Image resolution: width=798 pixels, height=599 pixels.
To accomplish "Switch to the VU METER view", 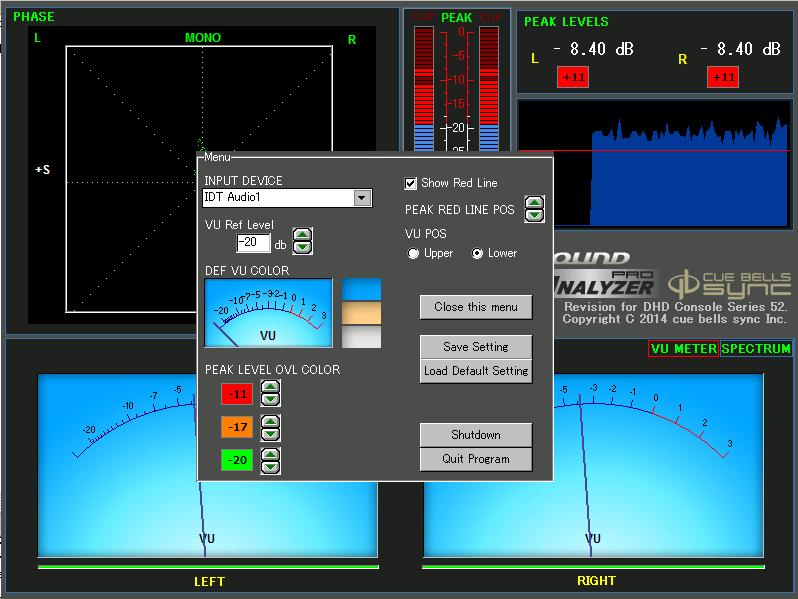I will point(683,349).
